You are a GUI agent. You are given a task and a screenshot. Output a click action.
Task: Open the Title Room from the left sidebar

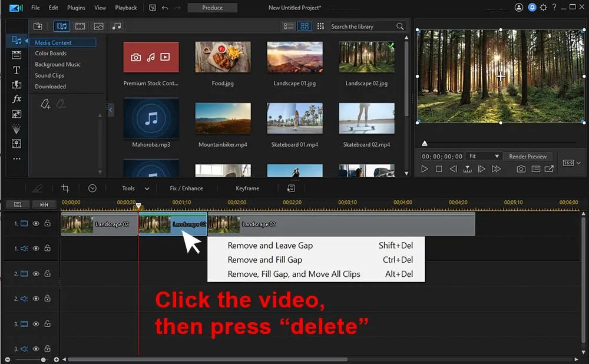coord(16,70)
